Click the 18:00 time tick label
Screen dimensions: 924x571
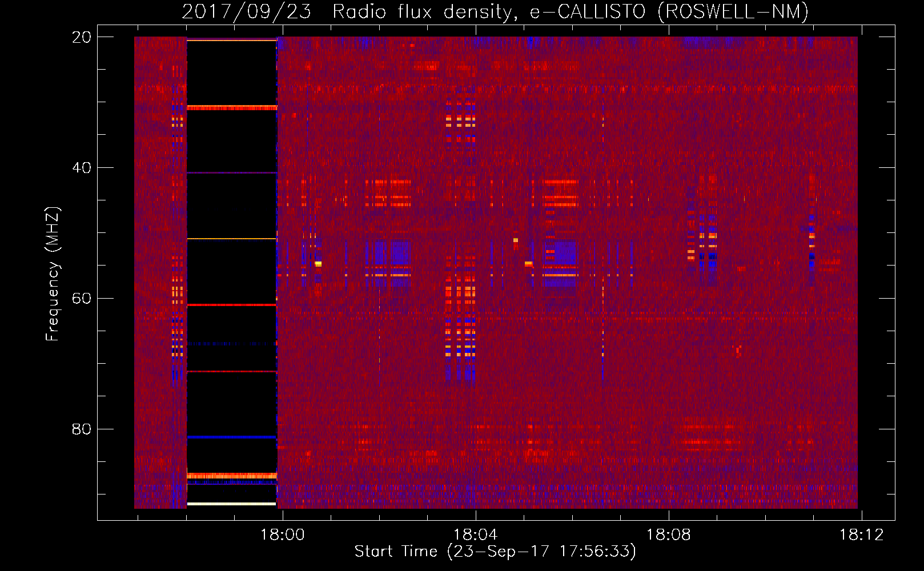click(x=283, y=534)
